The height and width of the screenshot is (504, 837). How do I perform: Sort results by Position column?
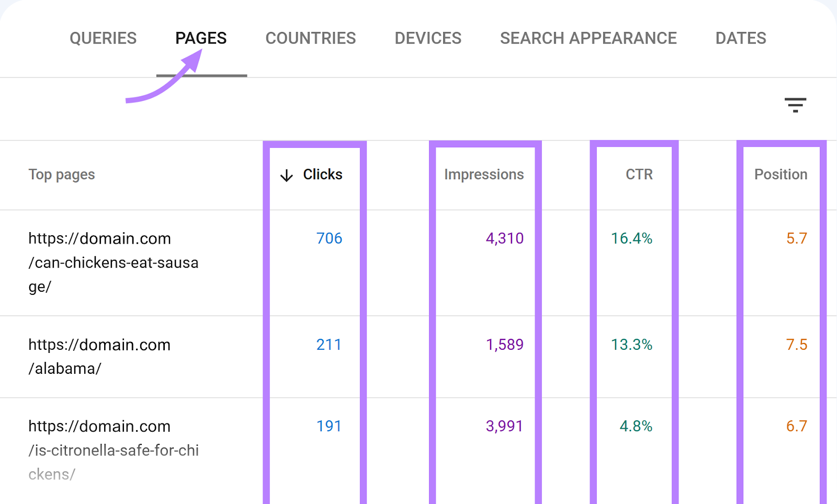[780, 175]
